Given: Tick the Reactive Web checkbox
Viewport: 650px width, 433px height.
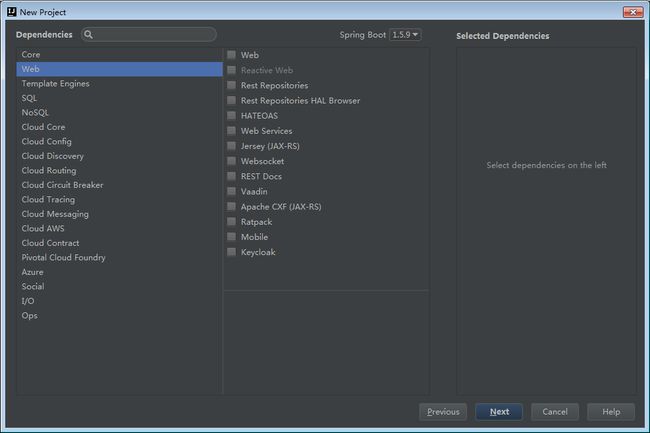Looking at the screenshot, I should click(232, 70).
